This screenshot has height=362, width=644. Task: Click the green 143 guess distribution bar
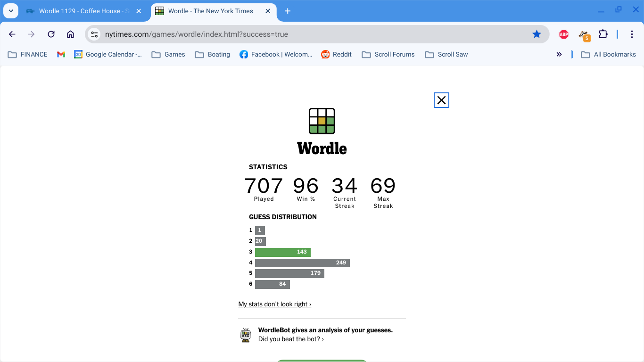click(x=282, y=252)
